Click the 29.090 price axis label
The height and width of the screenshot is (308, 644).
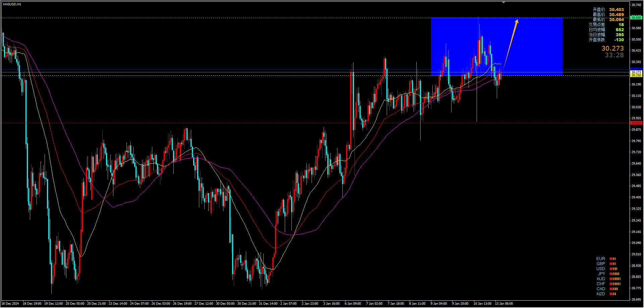click(x=636, y=243)
